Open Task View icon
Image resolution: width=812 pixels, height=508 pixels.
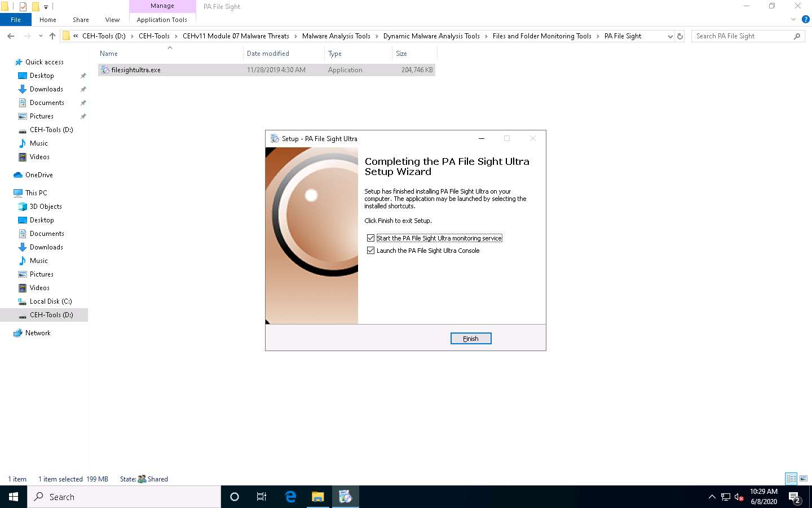coord(262,497)
